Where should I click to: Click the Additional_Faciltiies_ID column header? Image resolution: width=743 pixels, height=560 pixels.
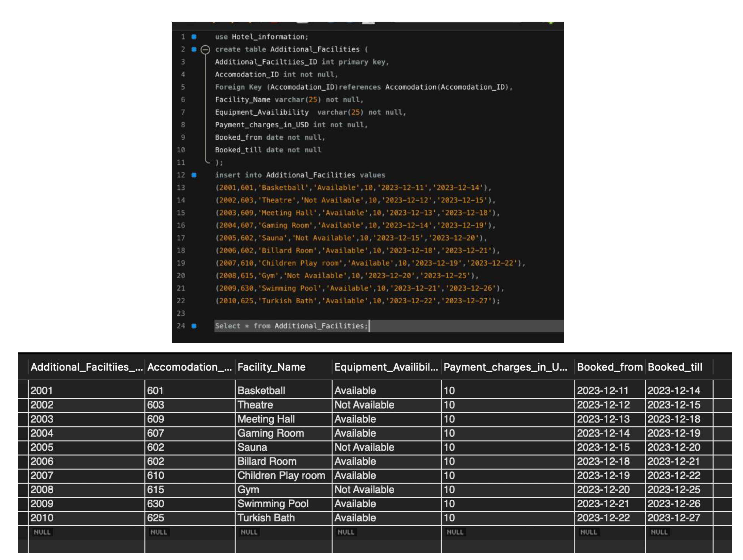[86, 367]
